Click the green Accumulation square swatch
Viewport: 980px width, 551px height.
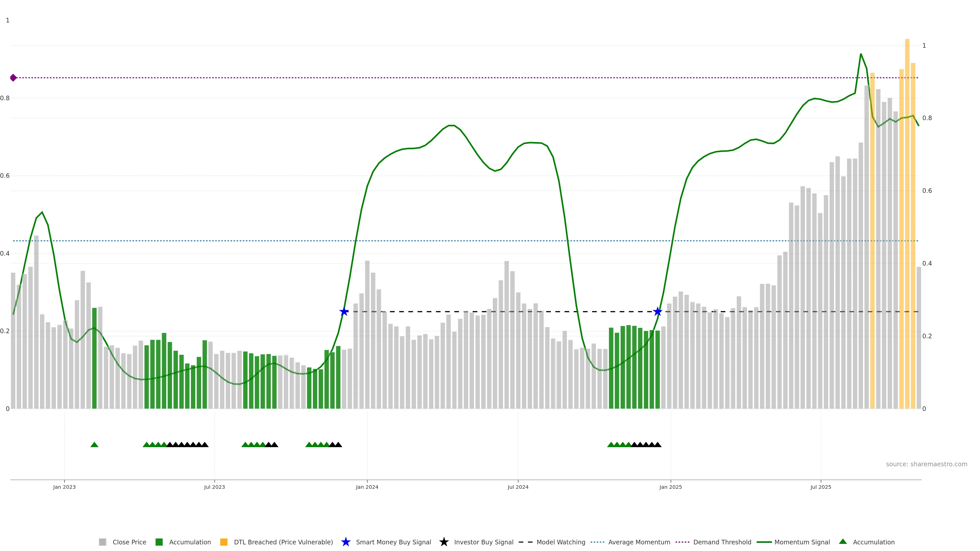tap(159, 542)
